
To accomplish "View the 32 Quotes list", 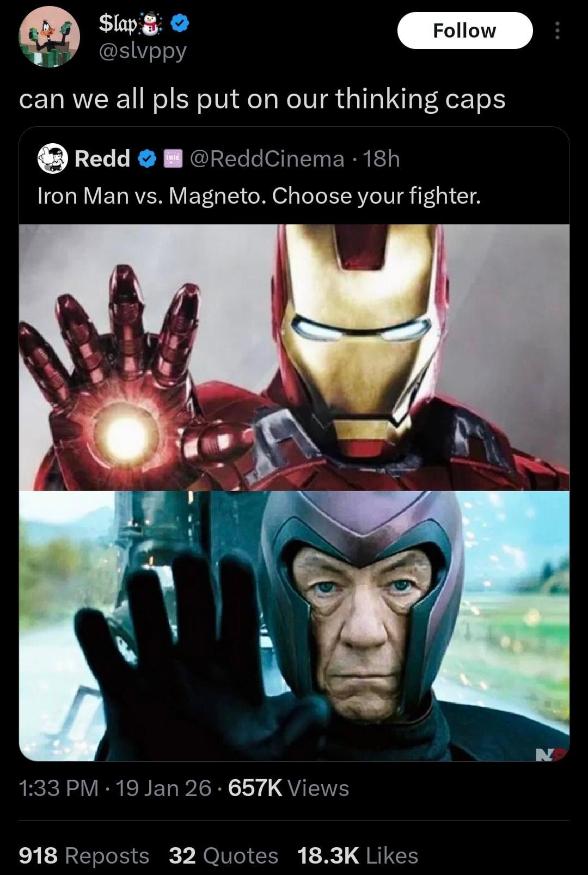I will click(223, 855).
